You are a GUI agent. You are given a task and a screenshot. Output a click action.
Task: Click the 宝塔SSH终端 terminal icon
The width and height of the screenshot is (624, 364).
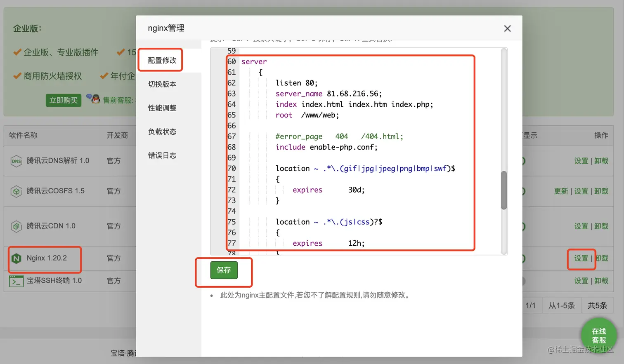[16, 281]
